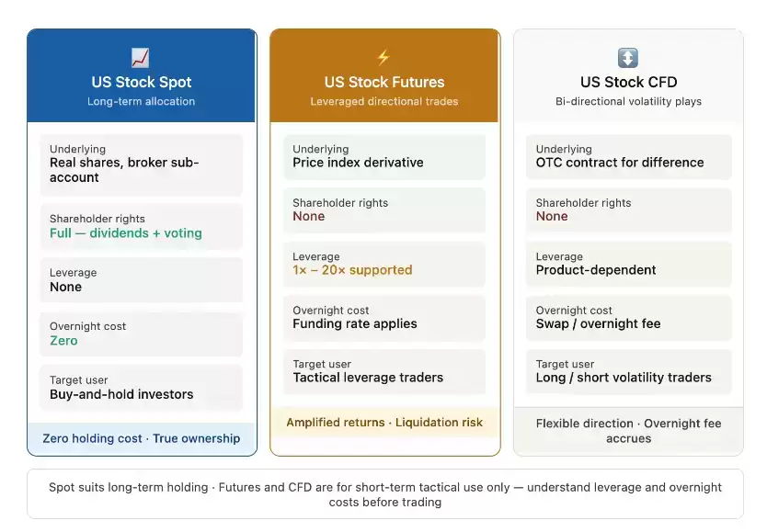Click the 'Real shares, broker sub-account' underlying card
767x532 pixels.
pyautogui.click(x=142, y=164)
